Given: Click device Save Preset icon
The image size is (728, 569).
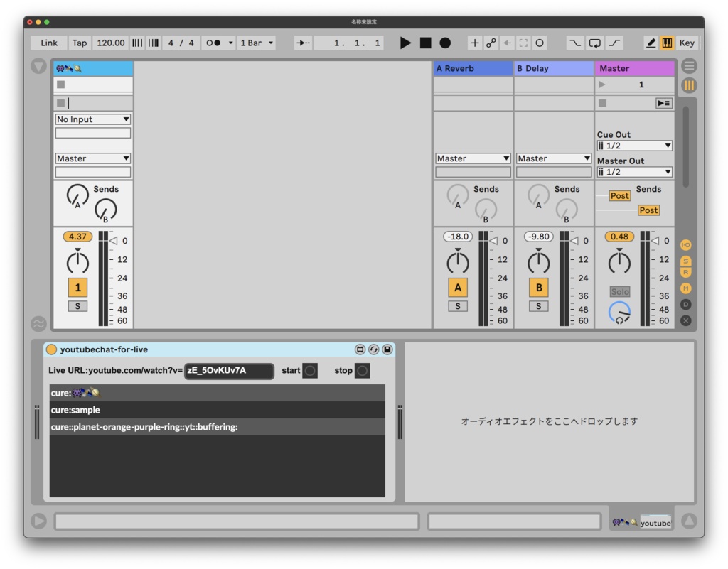Looking at the screenshot, I should [x=387, y=349].
